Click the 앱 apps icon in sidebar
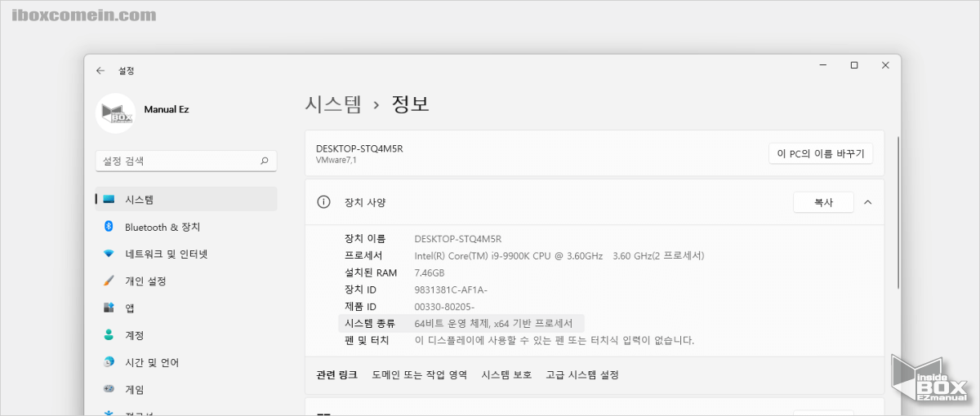 (109, 308)
